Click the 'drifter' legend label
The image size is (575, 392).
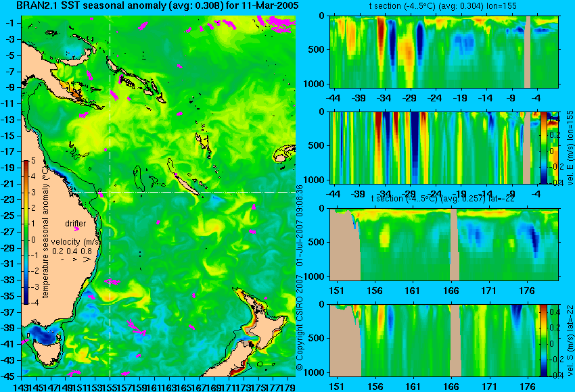(76, 224)
